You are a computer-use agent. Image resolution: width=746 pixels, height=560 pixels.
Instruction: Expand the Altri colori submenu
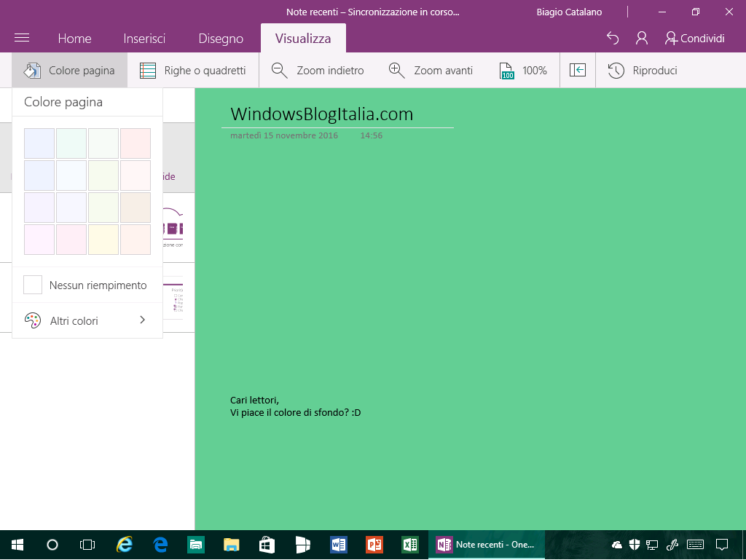(x=87, y=320)
